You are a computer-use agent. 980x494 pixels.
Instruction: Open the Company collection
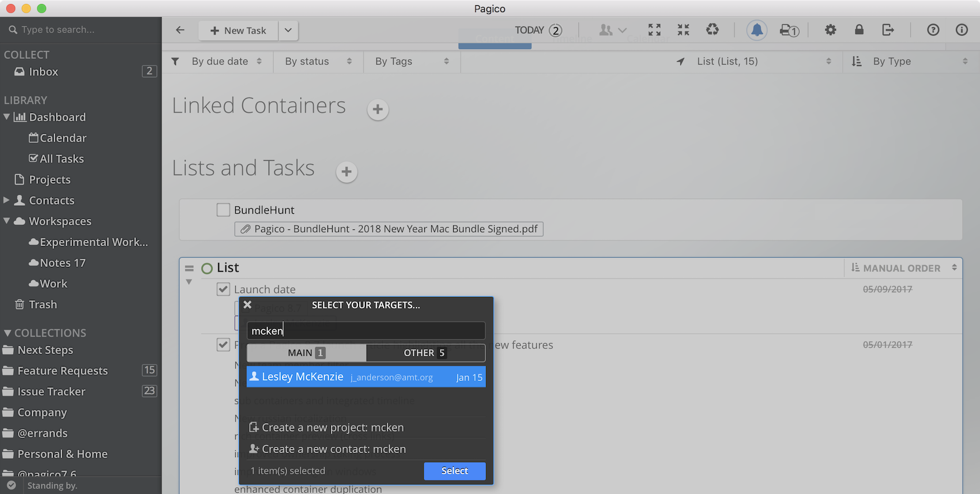click(35, 412)
